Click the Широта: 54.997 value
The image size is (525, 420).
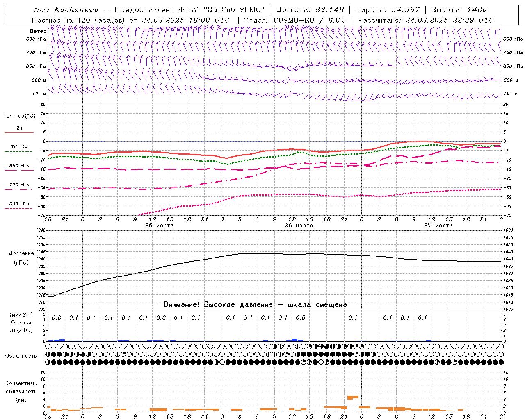point(387,10)
